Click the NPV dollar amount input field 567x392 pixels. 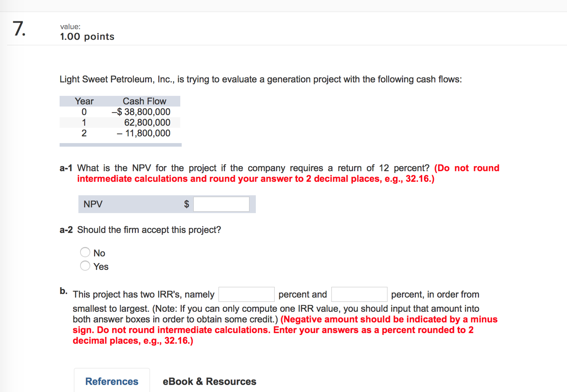[x=221, y=204]
